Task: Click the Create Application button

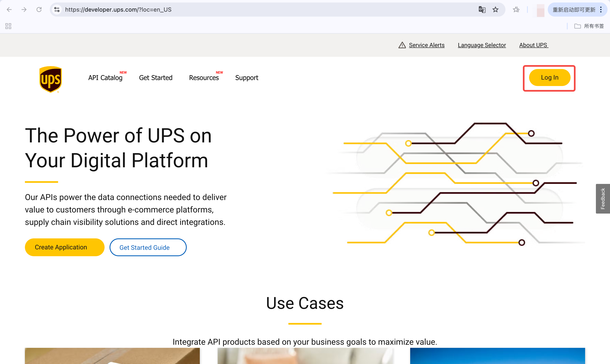Action: 65,247
